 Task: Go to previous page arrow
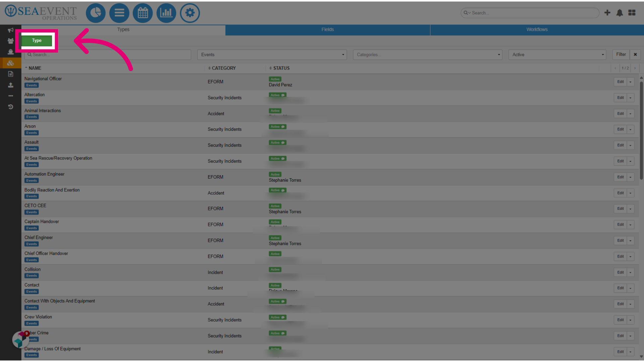615,68
